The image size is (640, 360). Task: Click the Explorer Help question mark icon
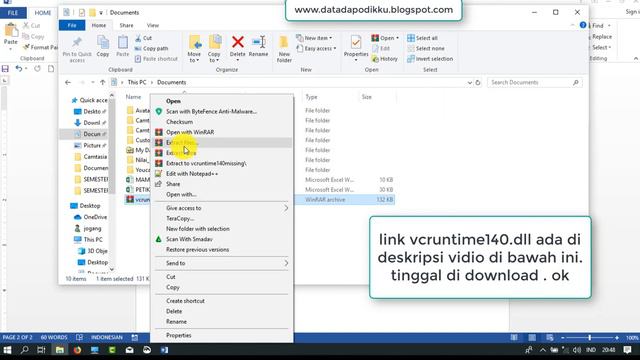click(583, 25)
